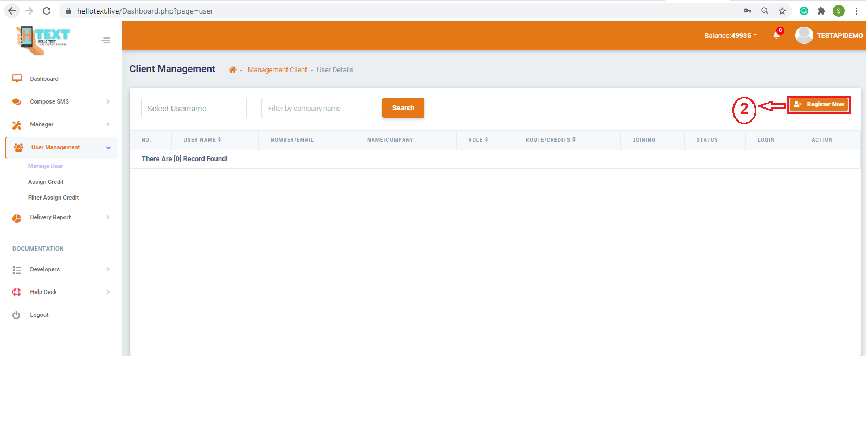
Task: Click the home icon in breadcrumb
Action: [x=233, y=69]
